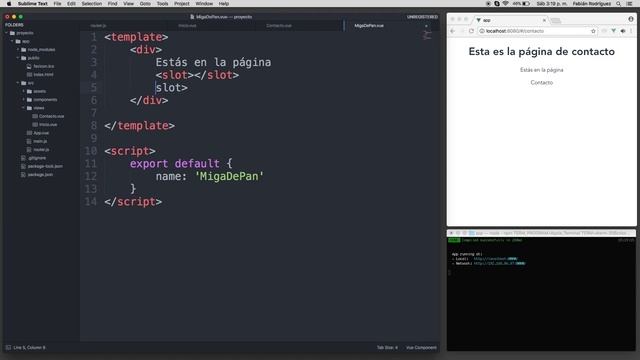Viewport: 640px width, 360px height.
Task: Collapse the views folder arrow
Action: [x=24, y=108]
